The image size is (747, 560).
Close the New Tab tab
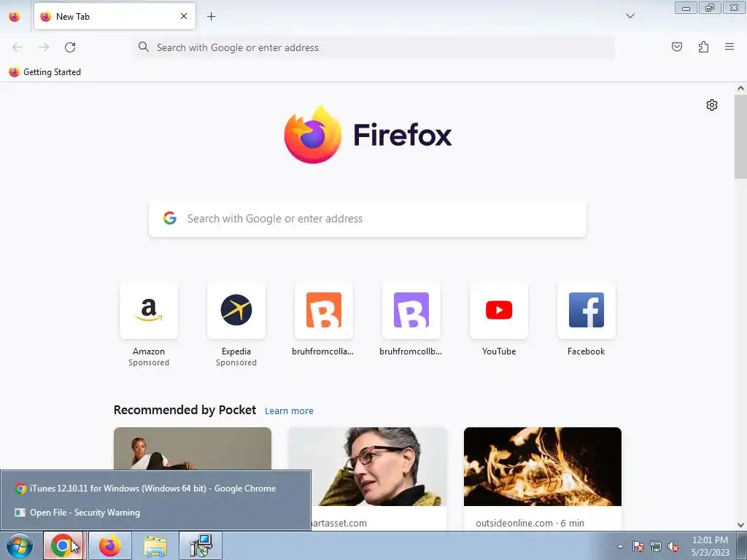click(x=184, y=16)
